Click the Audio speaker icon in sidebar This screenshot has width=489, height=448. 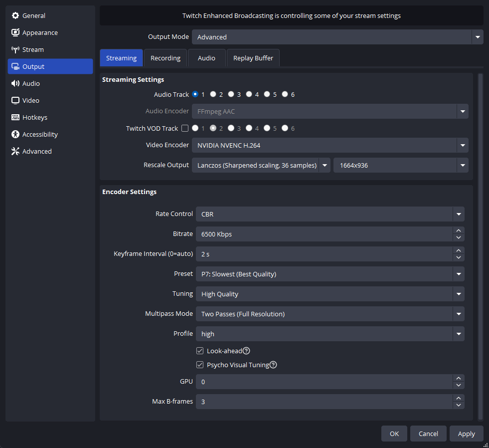tap(15, 83)
